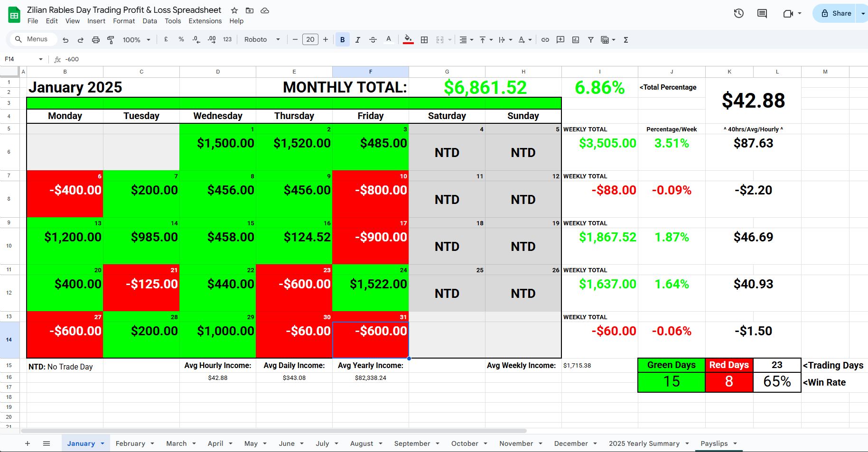Click the Undo icon in toolbar
Image resolution: width=868 pixels, height=452 pixels.
(x=65, y=40)
